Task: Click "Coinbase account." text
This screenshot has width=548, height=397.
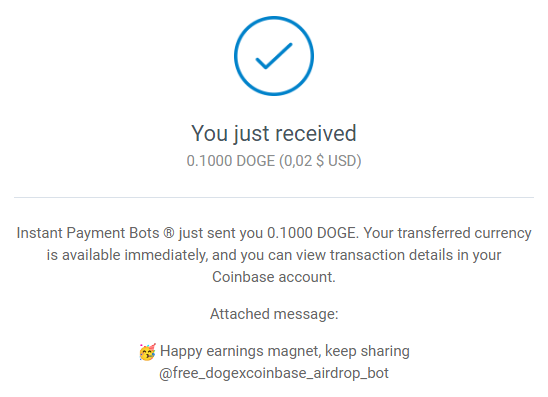Action: click(274, 277)
